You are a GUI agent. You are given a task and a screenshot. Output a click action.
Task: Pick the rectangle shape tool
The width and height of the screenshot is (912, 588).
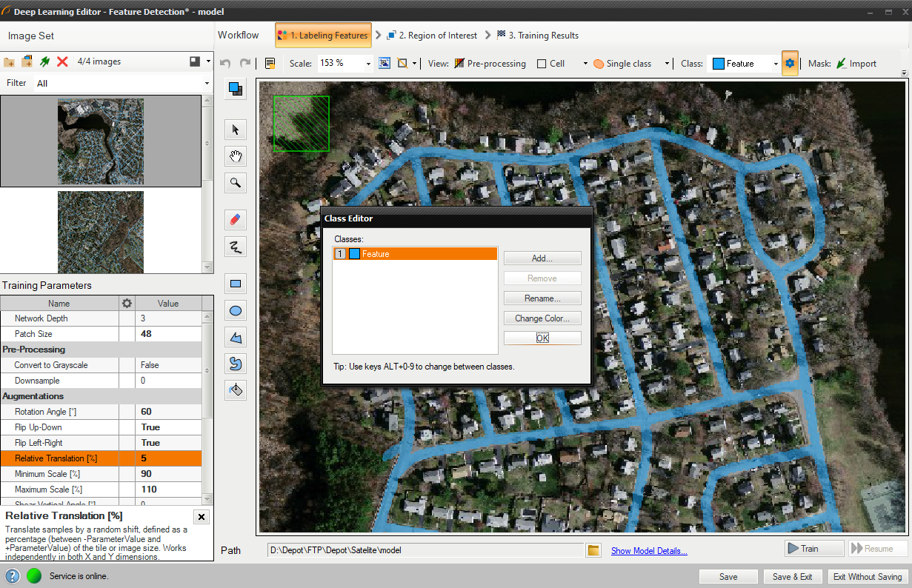coord(236,284)
